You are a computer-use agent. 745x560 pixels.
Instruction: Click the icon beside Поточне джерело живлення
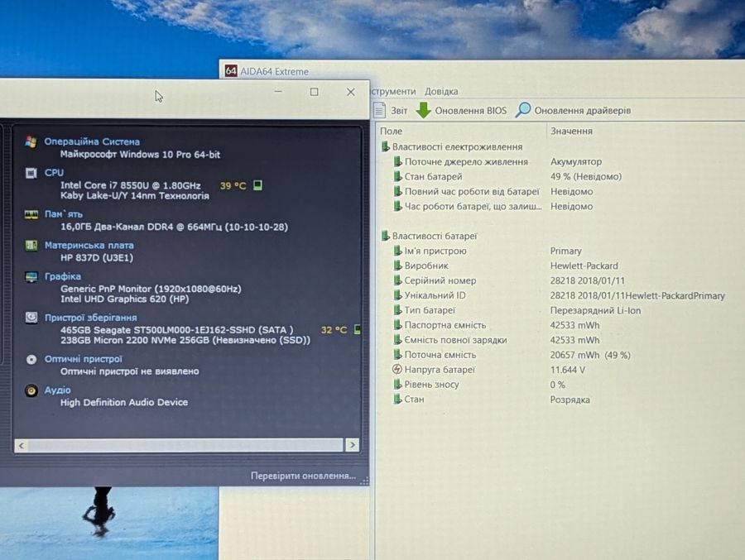coord(397,161)
